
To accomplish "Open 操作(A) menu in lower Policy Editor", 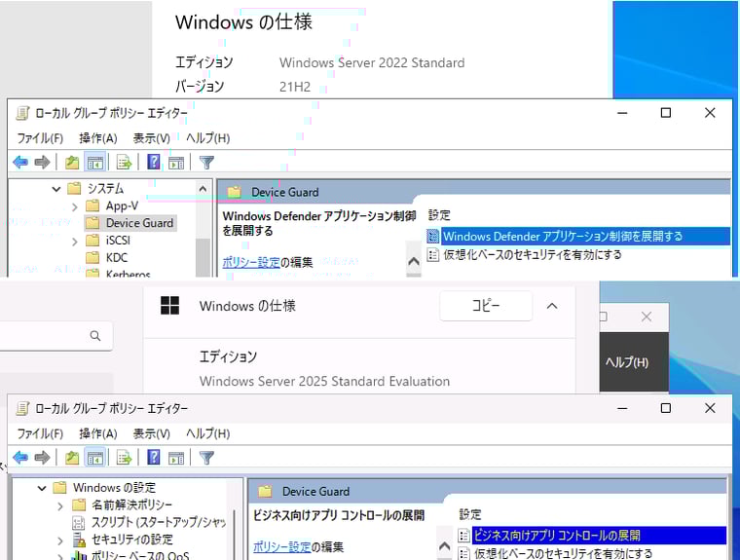I will coord(98,433).
